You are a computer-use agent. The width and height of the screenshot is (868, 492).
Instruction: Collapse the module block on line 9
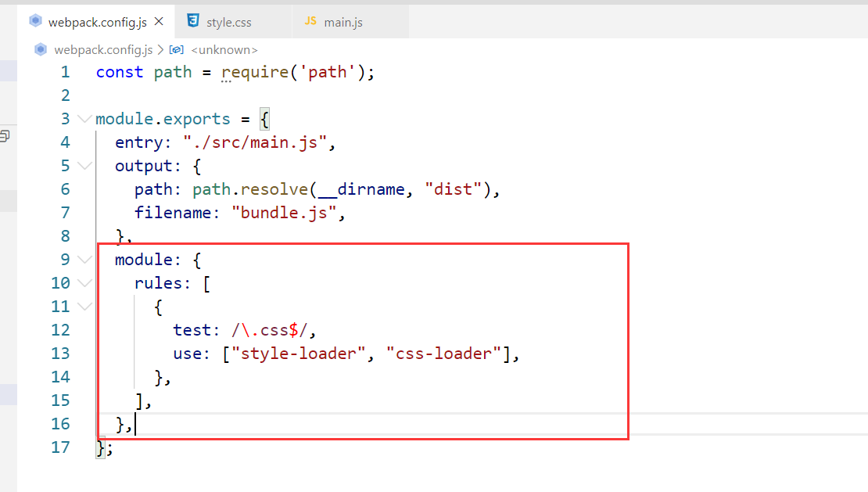pyautogui.click(x=84, y=259)
